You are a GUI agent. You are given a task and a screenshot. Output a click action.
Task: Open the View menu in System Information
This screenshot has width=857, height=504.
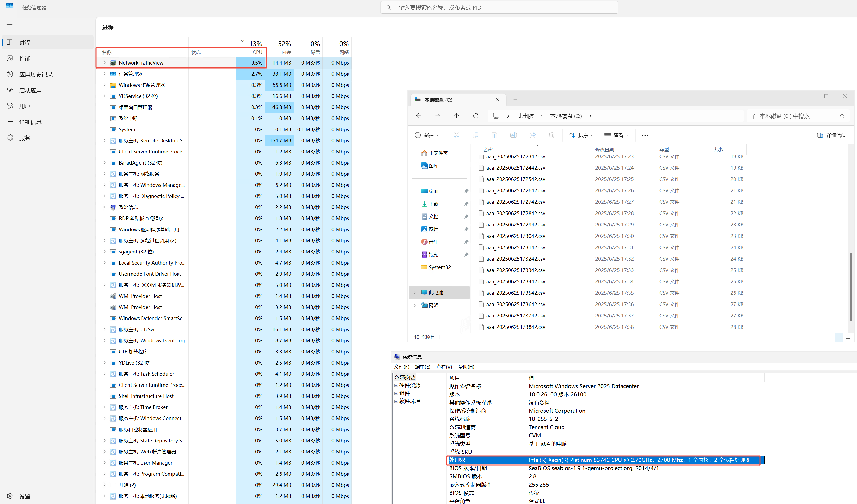point(444,367)
